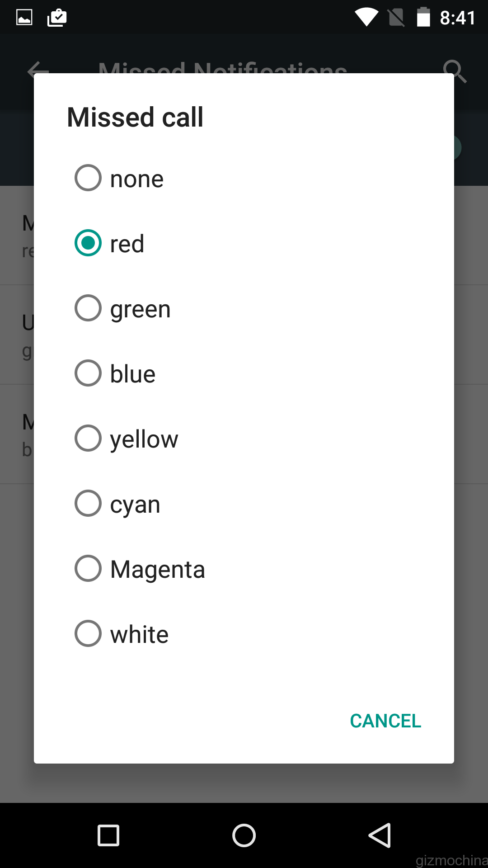Image resolution: width=488 pixels, height=868 pixels.
Task: Tap the briefcase checkmark notification icon
Action: pos(57,18)
